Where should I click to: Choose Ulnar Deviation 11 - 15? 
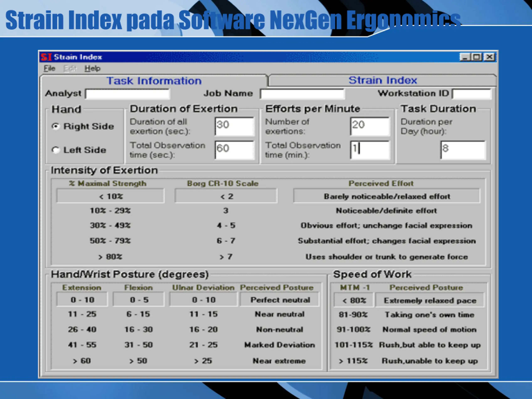click(x=203, y=314)
